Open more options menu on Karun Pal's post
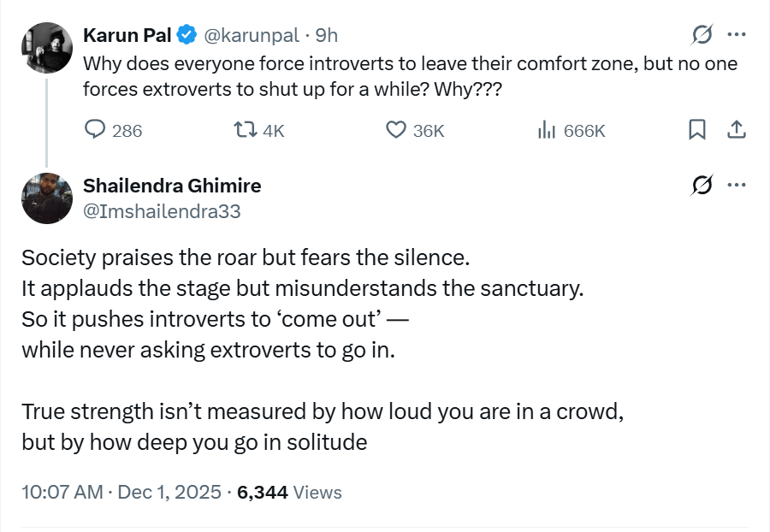This screenshot has width=770, height=532. (x=736, y=35)
